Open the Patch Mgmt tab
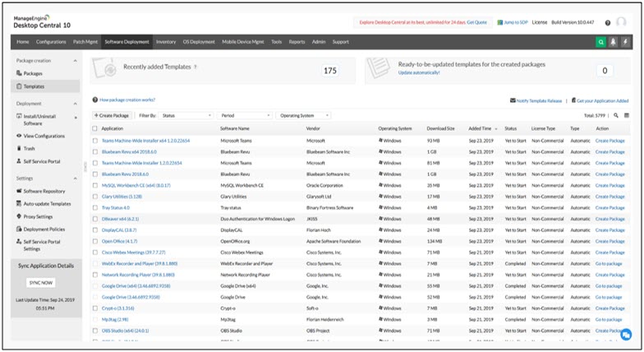 (85, 42)
